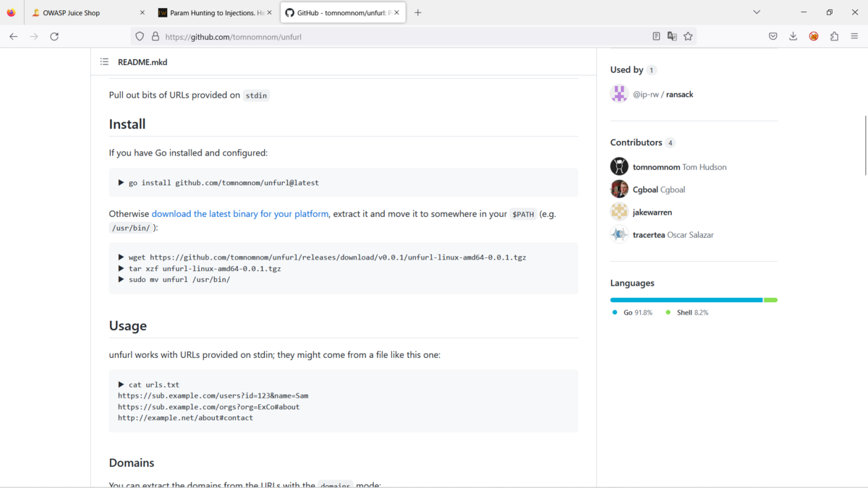Open jakewarren contributor profile
Image resolution: width=868 pixels, height=488 pixels.
(x=652, y=213)
